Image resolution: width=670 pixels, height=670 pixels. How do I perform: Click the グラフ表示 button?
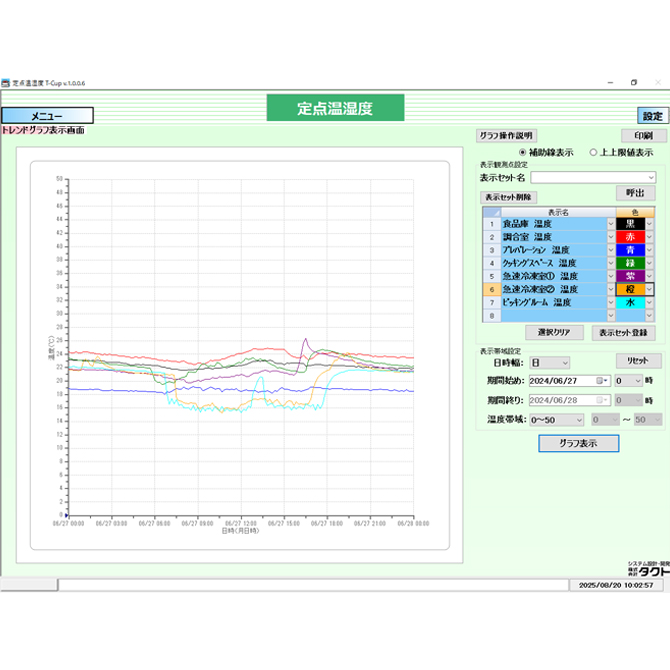[579, 443]
